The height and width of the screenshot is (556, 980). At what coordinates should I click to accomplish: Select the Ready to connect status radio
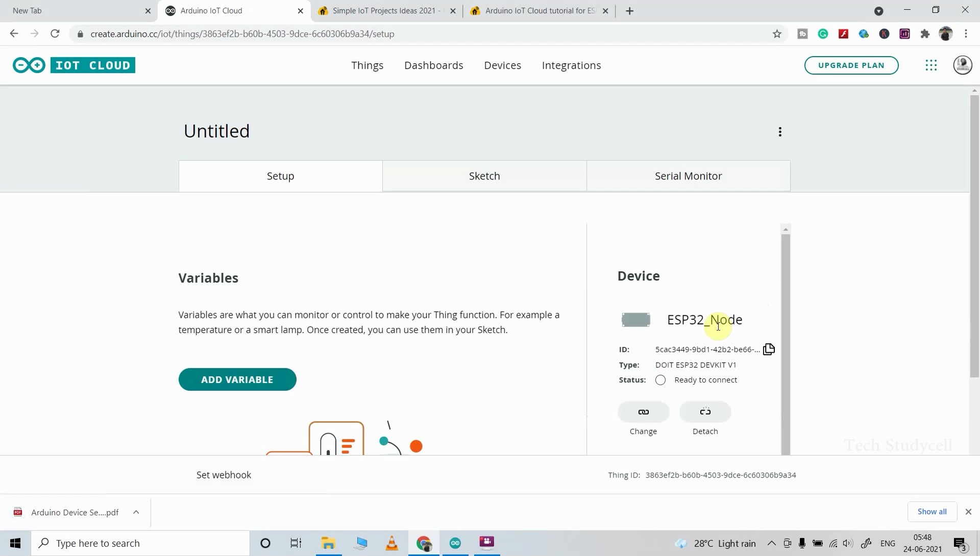click(x=660, y=380)
